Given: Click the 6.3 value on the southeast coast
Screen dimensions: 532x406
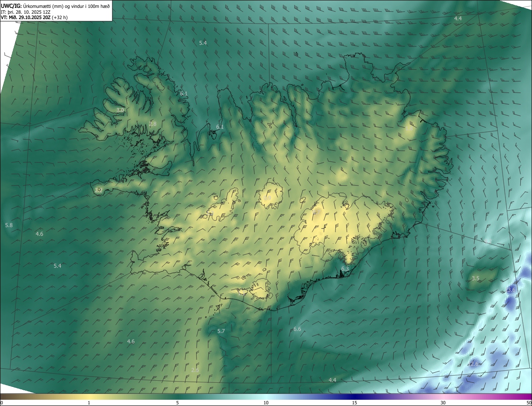Looking at the screenshot, I should (x=345, y=269).
